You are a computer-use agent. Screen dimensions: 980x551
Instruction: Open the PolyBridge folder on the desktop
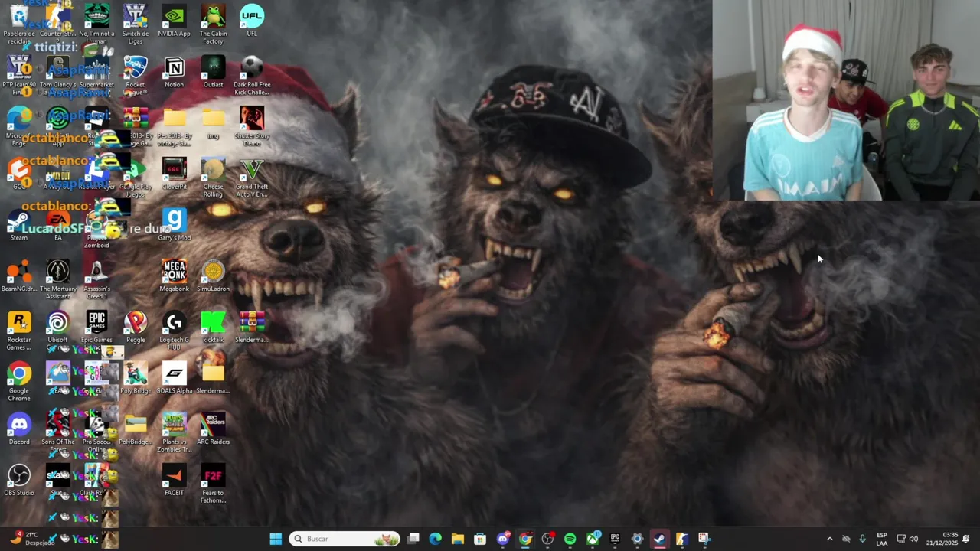136,429
